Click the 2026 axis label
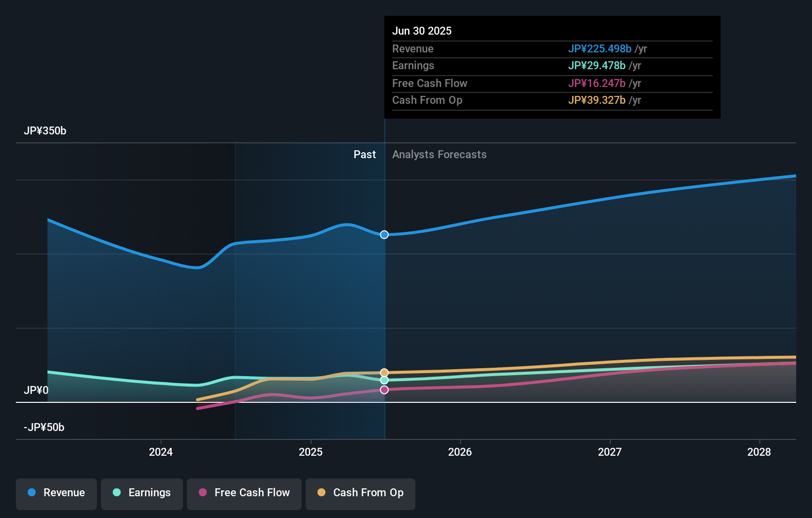The image size is (812, 518). [460, 452]
